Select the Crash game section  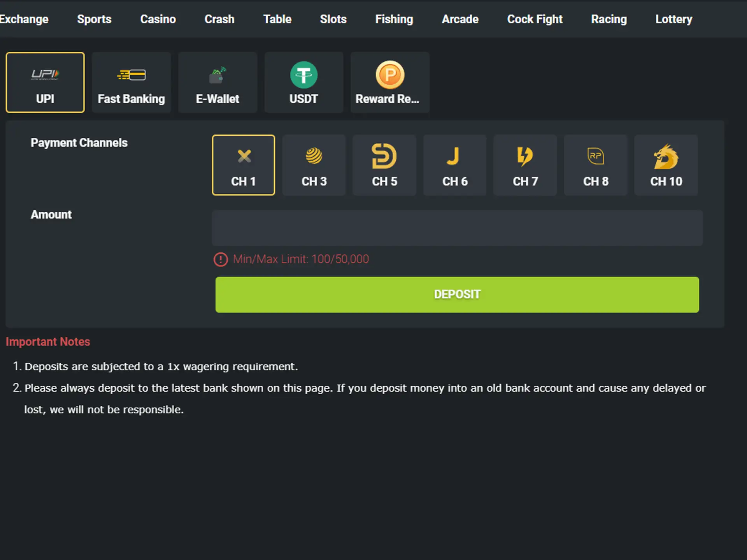coord(219,19)
